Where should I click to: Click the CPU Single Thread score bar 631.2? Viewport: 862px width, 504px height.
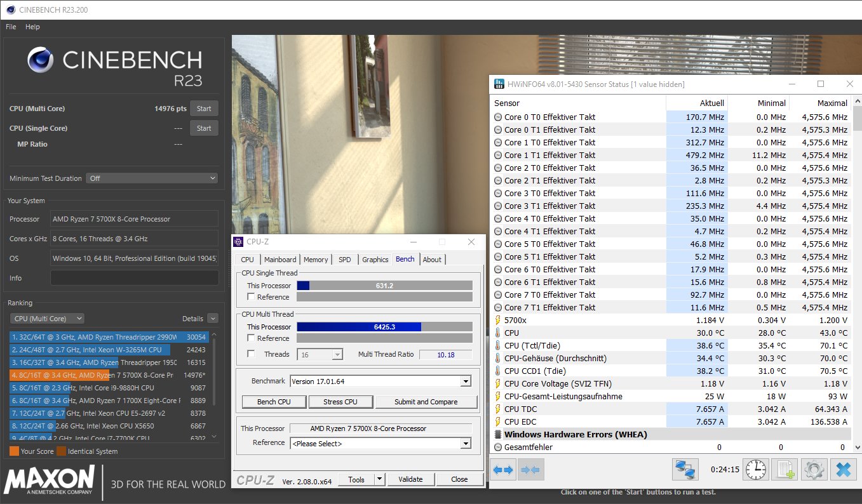click(x=384, y=286)
